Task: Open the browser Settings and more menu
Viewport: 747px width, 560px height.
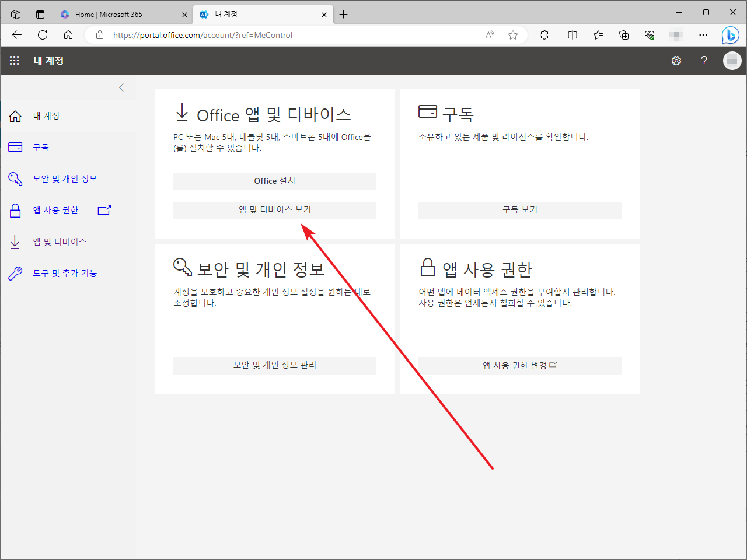Action: point(703,35)
